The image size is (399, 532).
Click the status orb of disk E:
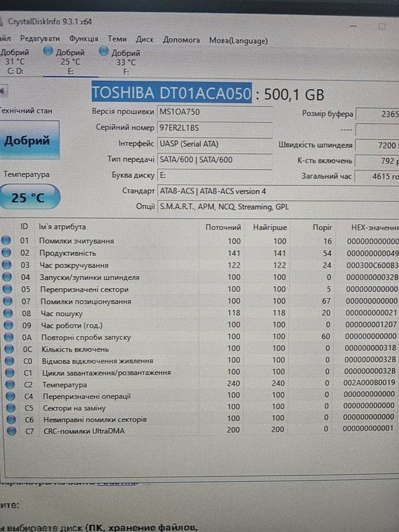point(48,51)
